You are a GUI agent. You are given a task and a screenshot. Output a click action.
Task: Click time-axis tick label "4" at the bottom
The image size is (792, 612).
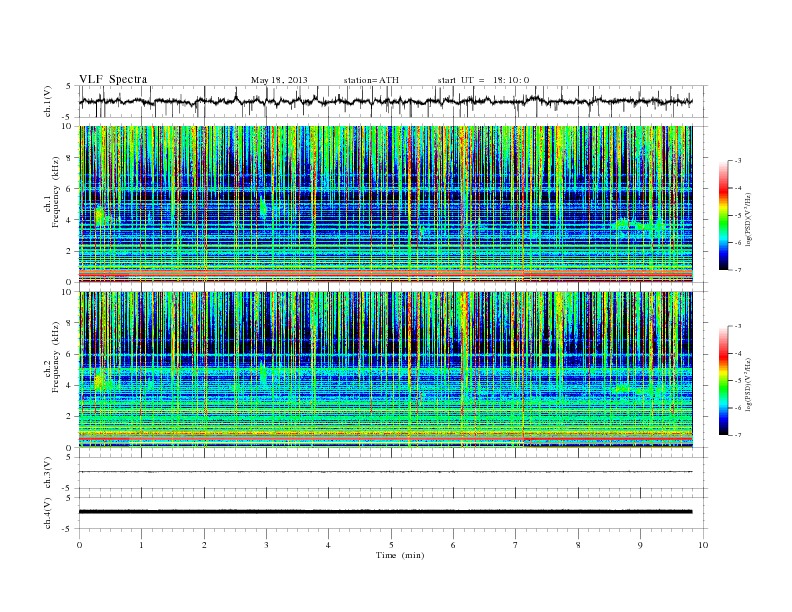[x=328, y=545]
